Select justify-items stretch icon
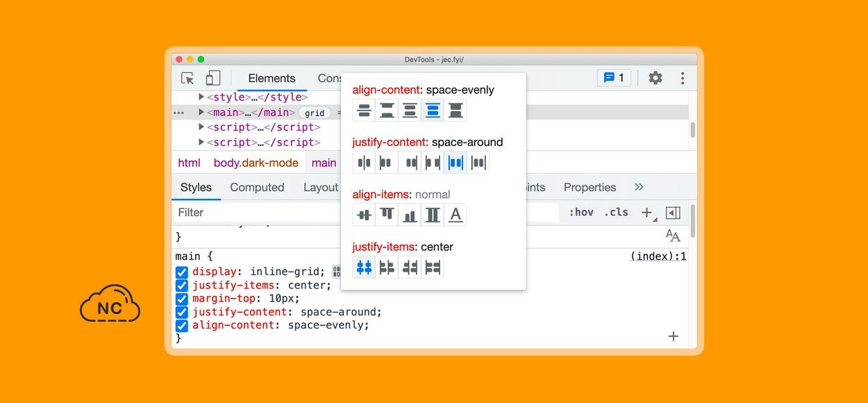 pos(433,267)
